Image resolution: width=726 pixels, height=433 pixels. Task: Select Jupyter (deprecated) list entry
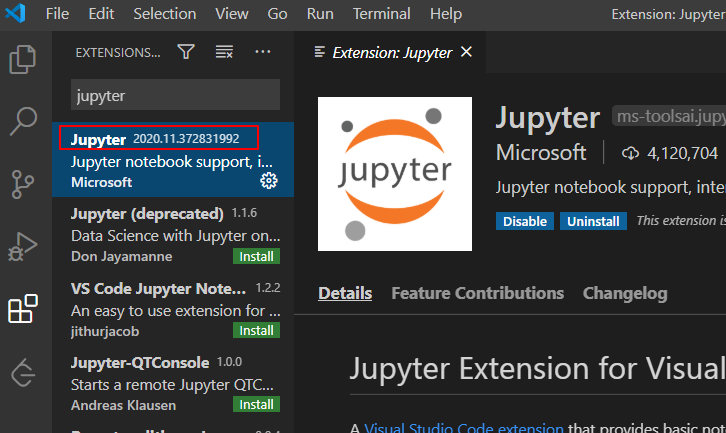pos(173,234)
